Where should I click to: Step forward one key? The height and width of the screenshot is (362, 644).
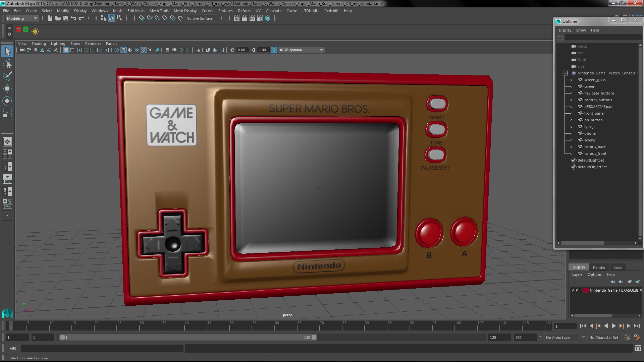click(x=621, y=326)
